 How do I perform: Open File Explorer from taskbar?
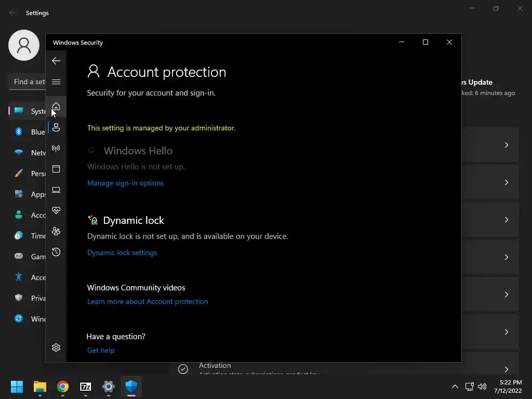[x=39, y=387]
